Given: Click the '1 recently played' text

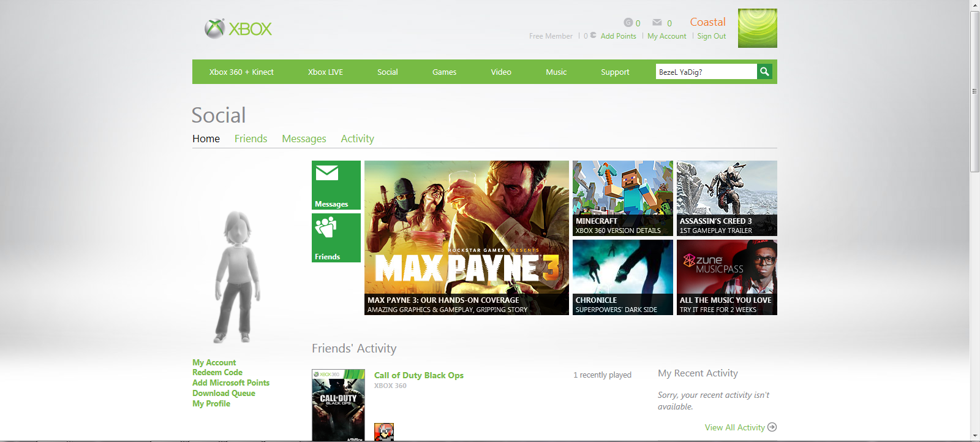Looking at the screenshot, I should pos(602,375).
